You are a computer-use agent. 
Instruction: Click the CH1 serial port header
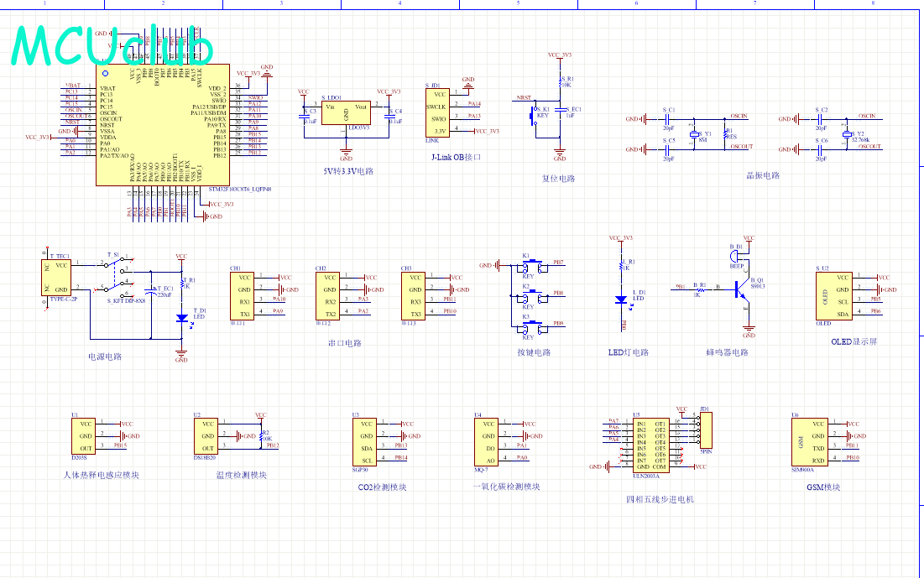click(x=243, y=295)
